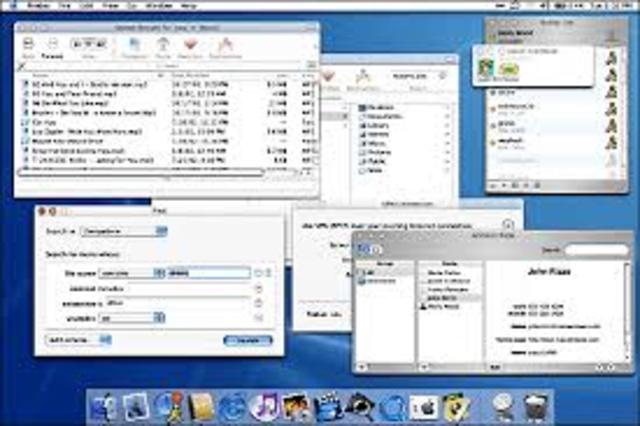Click horizontal scrollbar in search results window

(x=141, y=173)
